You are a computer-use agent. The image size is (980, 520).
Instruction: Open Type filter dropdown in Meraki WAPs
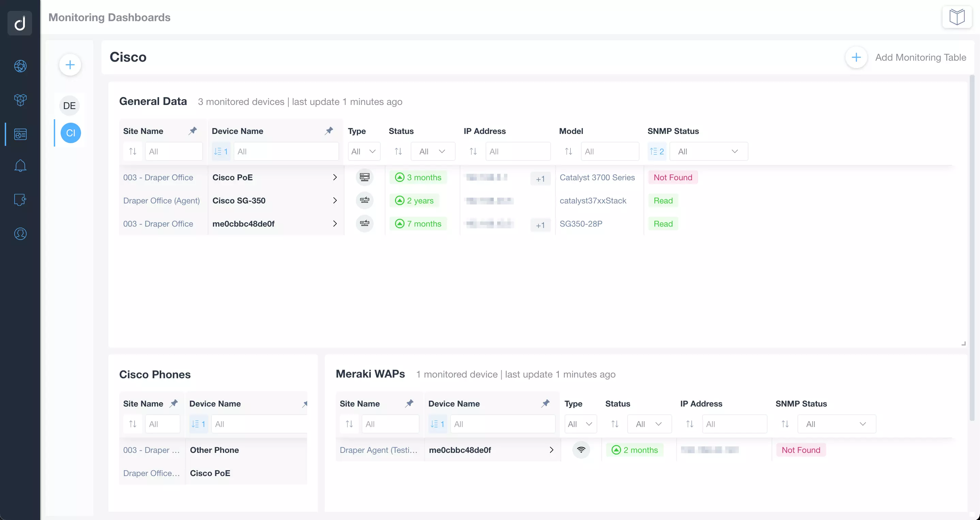(x=581, y=424)
